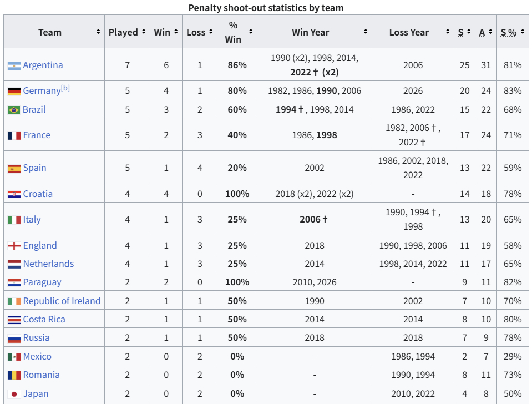Click the Netherlands flag icon
Image resolution: width=532 pixels, height=404 pixels.
click(14, 264)
